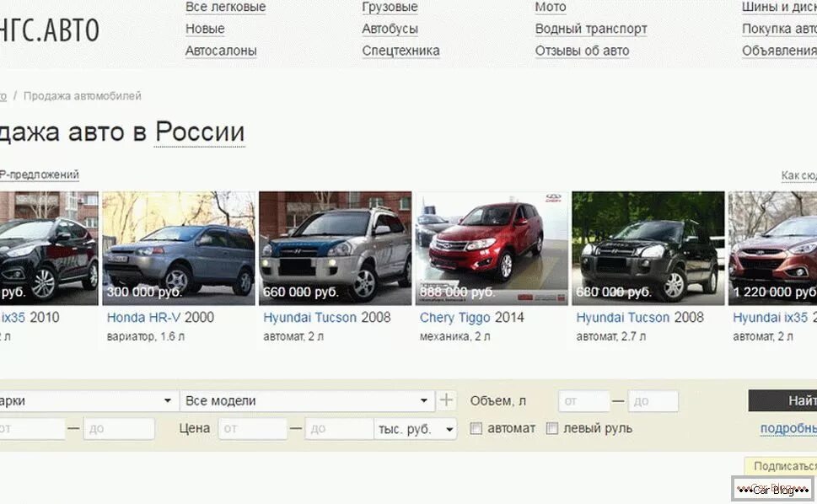Click the Продажа автомобилей breadcrumb
817x504 pixels.
(83, 96)
